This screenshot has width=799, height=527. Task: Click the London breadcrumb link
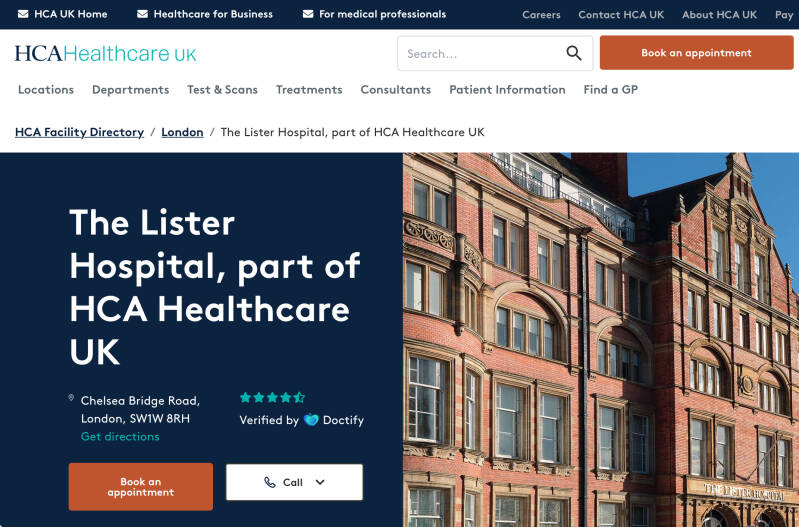tap(182, 133)
